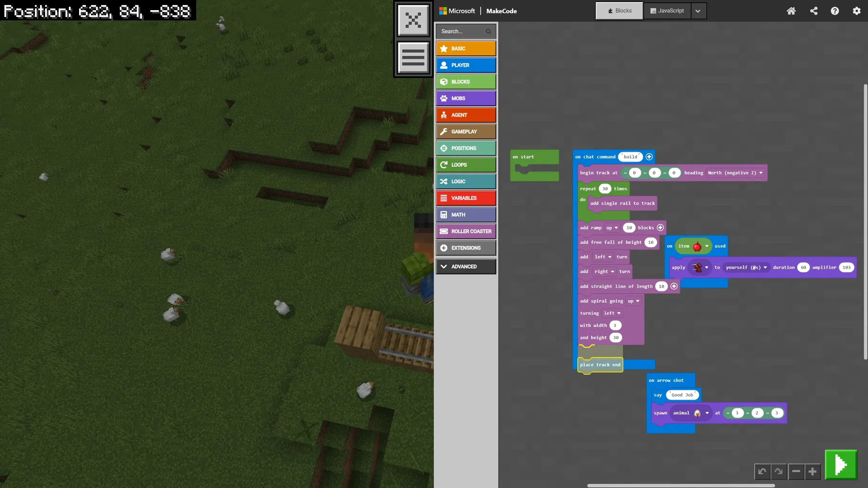Run the program with green play button
Viewport: 868px width, 488px height.
pyautogui.click(x=841, y=465)
